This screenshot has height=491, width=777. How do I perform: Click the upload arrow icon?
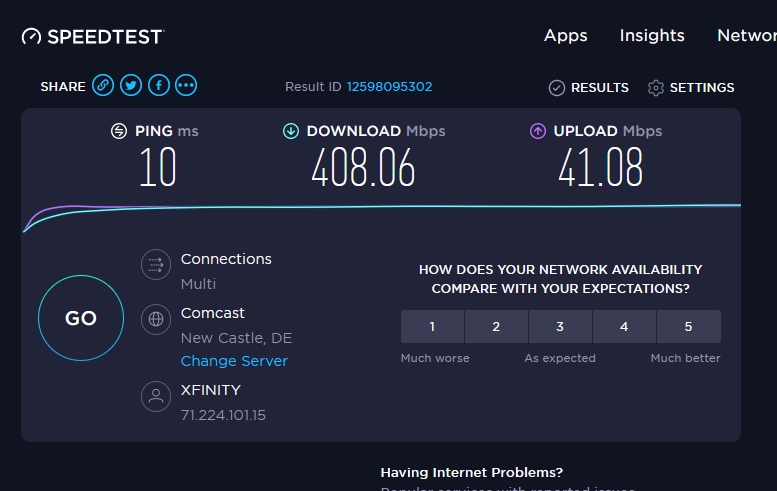[x=537, y=131]
